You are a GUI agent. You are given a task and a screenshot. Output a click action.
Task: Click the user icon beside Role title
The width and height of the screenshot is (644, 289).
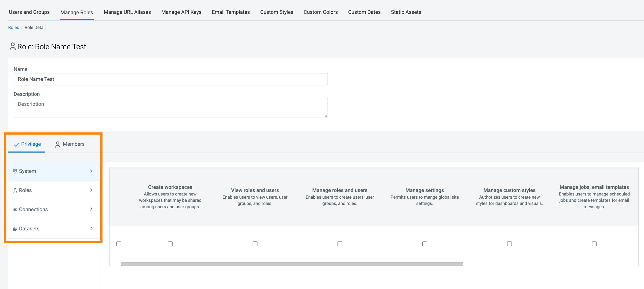(x=12, y=46)
